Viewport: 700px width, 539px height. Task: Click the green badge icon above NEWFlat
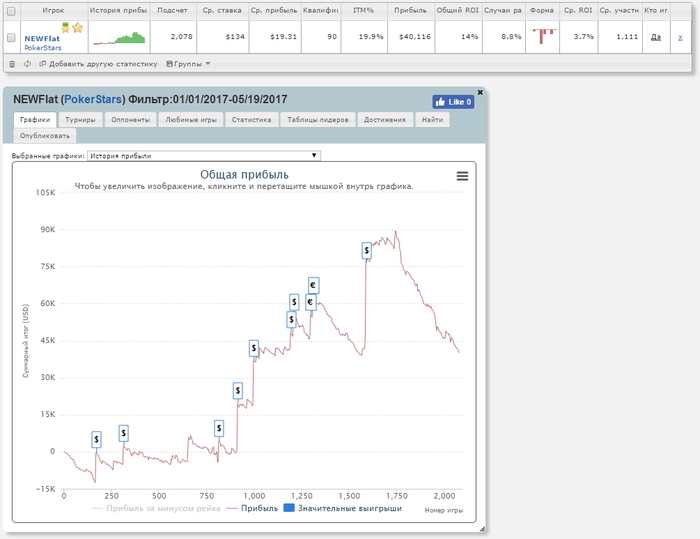click(66, 28)
